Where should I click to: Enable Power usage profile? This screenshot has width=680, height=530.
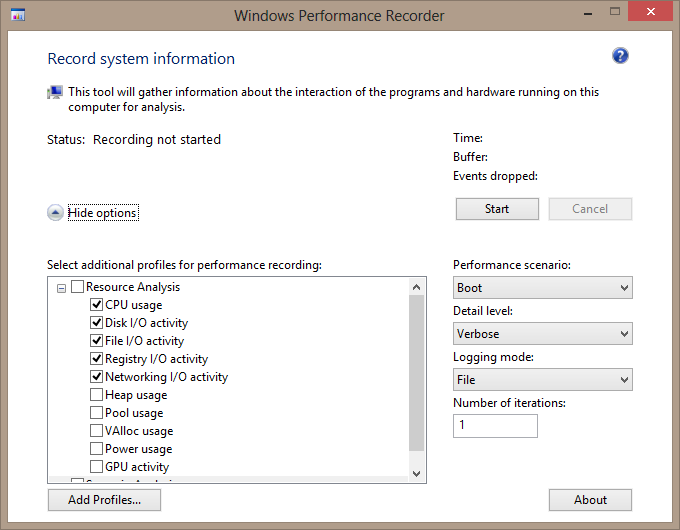click(x=96, y=449)
